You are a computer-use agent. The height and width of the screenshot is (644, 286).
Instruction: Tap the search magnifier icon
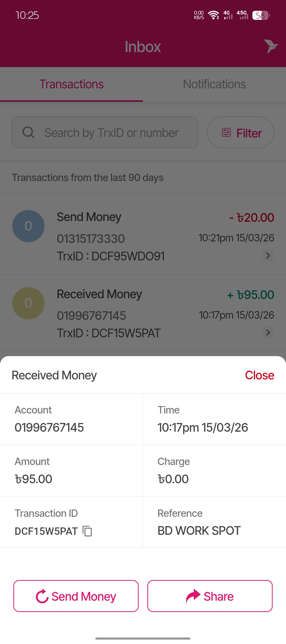pyautogui.click(x=28, y=132)
